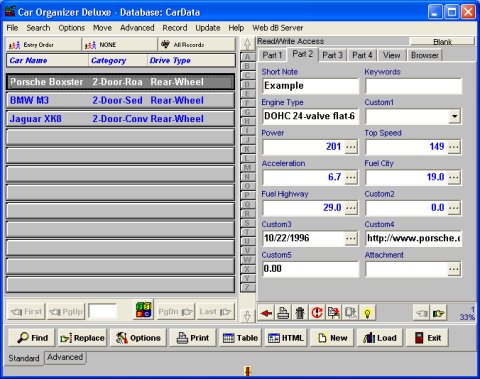Viewport: 480px width, 379px height.
Task: Open the Web dB Server menu
Action: pyautogui.click(x=278, y=28)
